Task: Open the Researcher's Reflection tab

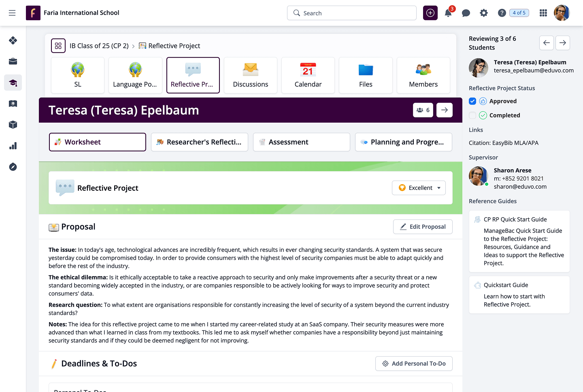Action: [x=199, y=142]
